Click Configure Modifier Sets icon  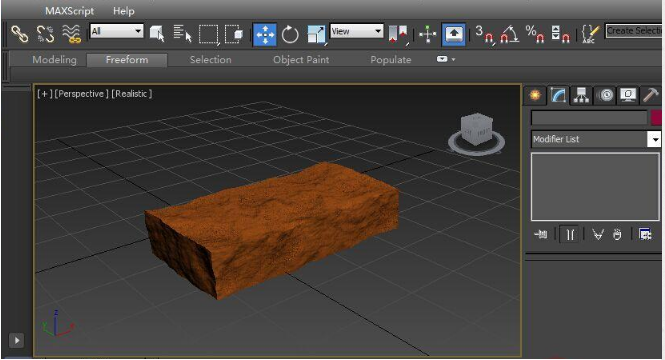pos(645,234)
